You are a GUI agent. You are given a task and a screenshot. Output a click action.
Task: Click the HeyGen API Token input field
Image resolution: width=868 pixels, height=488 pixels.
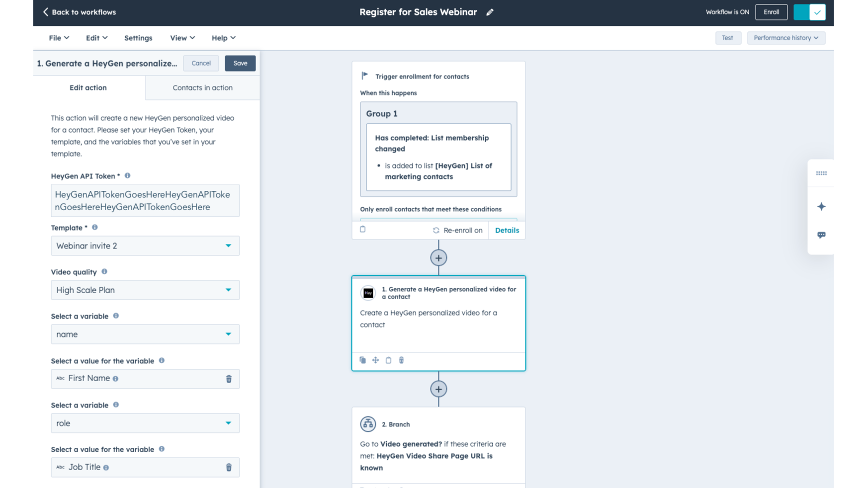pos(145,201)
